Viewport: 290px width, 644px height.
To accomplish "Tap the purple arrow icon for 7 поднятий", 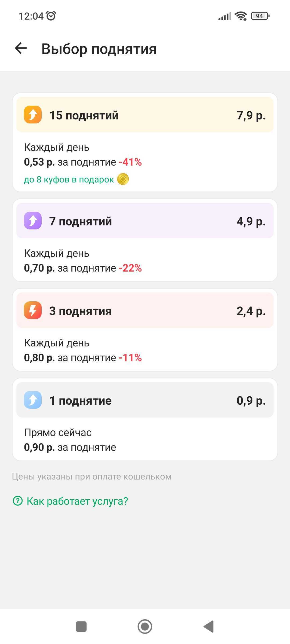I will (33, 221).
